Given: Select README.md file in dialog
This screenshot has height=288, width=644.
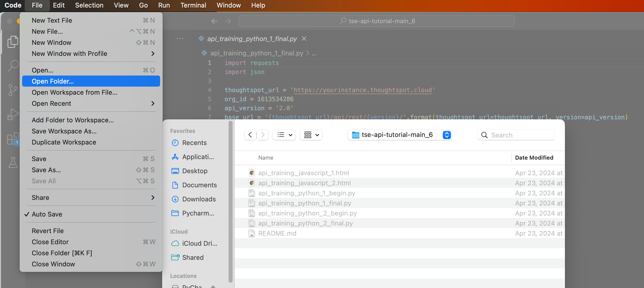Looking at the screenshot, I should point(277,233).
